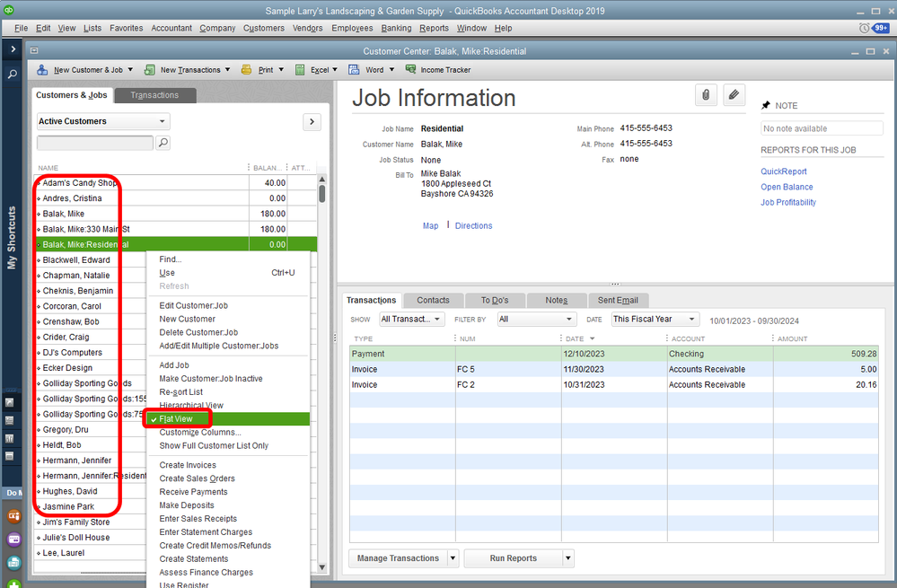897x588 pixels.
Task: Expand the My Shortcuts sidebar arrow
Action: (x=13, y=49)
